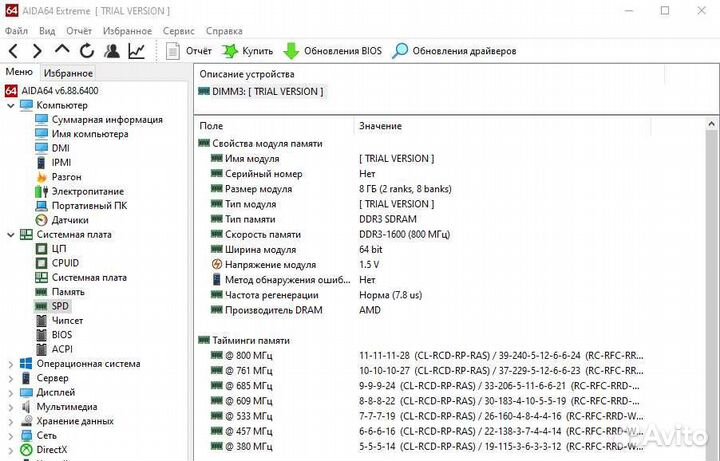Image resolution: width=720 pixels, height=461 pixels.
Task: Click the BIOS chip icon
Action: (41, 335)
